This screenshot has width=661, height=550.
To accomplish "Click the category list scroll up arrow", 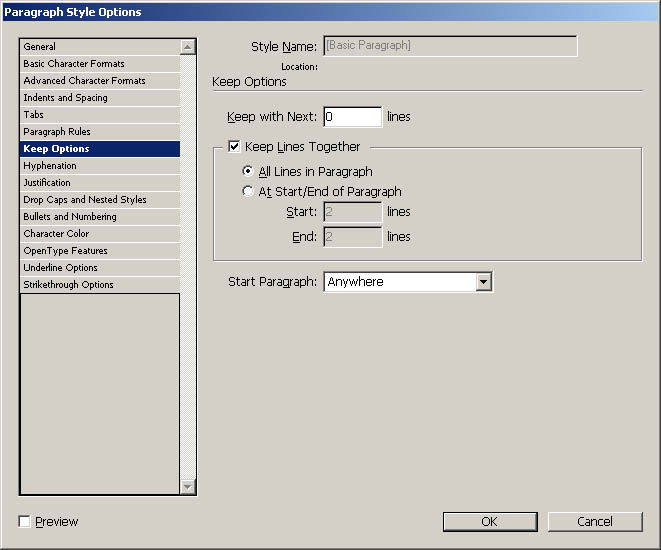I will pyautogui.click(x=188, y=47).
